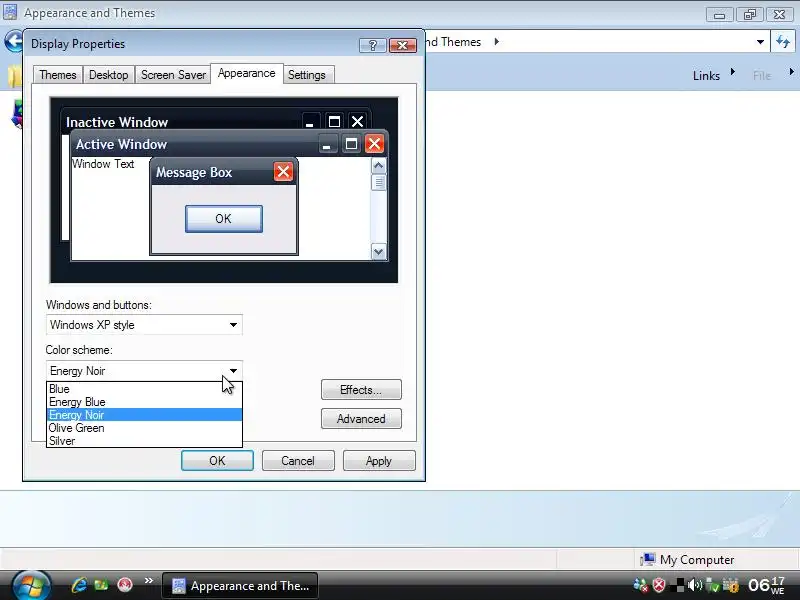Expand the Links toolbar chevron
This screenshot has height=600, width=800.
pos(733,72)
